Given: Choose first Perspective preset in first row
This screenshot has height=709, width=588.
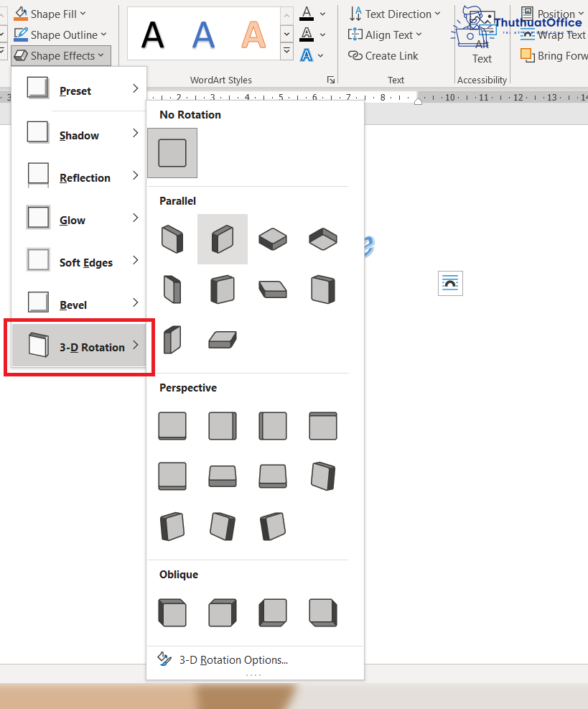Looking at the screenshot, I should 172,426.
